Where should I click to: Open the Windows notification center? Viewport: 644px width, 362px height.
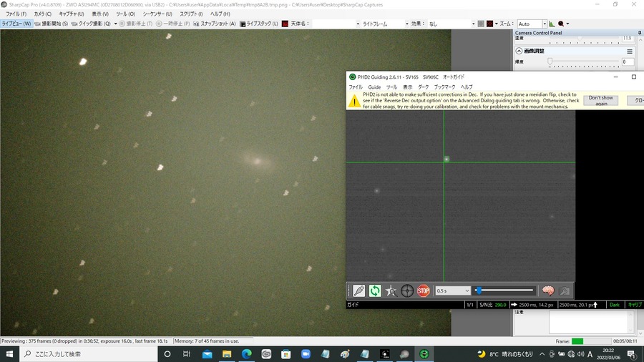[632, 354]
